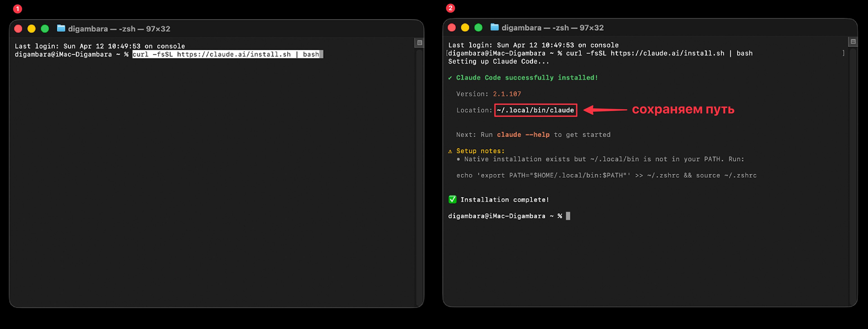Click the yellow warning icon by Setup notes
Viewport: 868px width, 329px height.
click(450, 151)
